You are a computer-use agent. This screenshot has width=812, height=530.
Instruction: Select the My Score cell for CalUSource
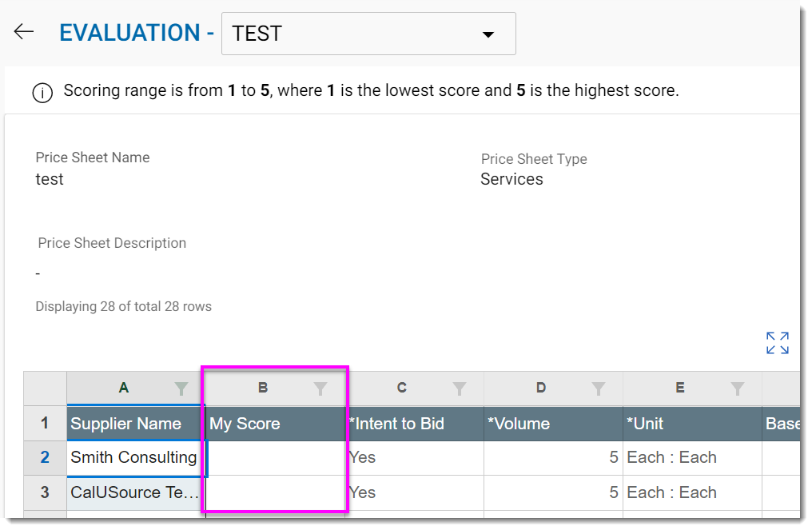click(x=276, y=492)
